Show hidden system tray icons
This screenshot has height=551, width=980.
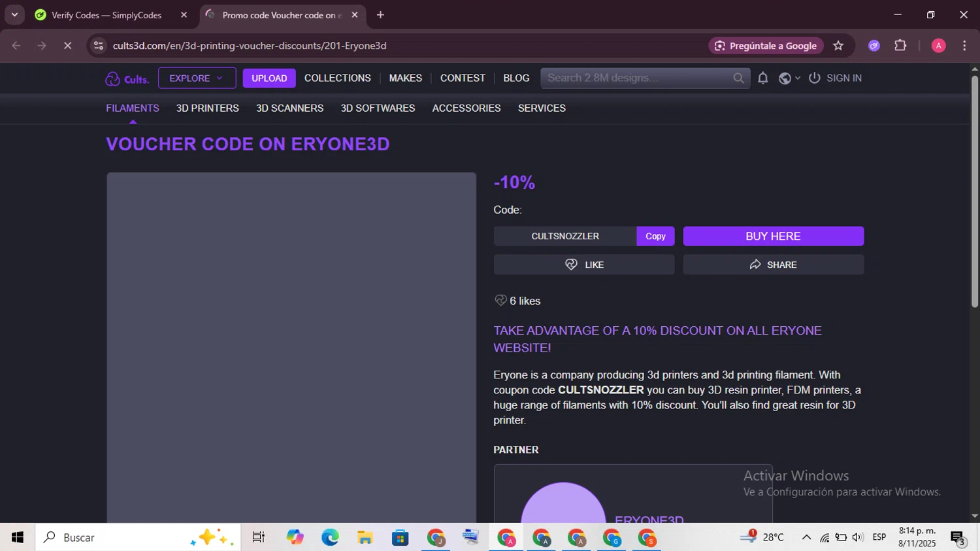coord(806,537)
